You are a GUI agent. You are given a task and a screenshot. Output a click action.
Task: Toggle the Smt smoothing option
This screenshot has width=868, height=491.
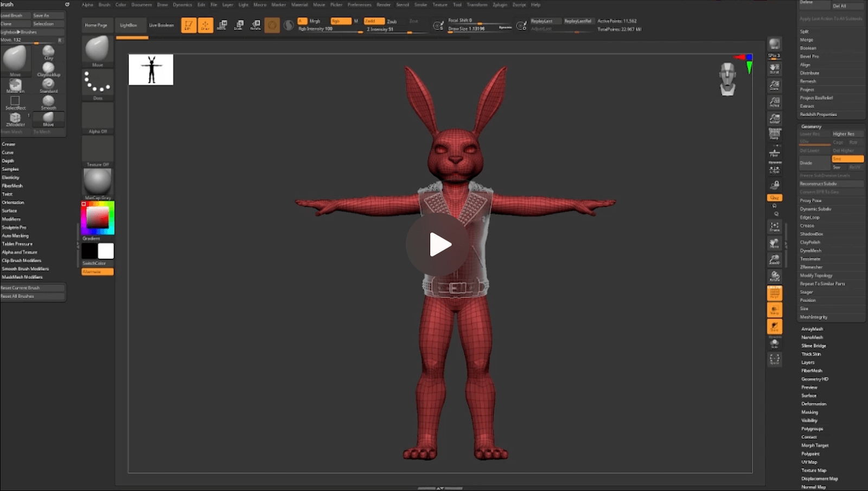847,159
